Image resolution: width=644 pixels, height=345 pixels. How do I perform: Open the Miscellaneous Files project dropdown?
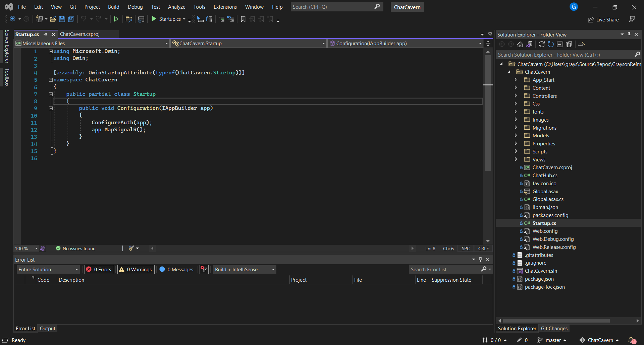click(92, 44)
